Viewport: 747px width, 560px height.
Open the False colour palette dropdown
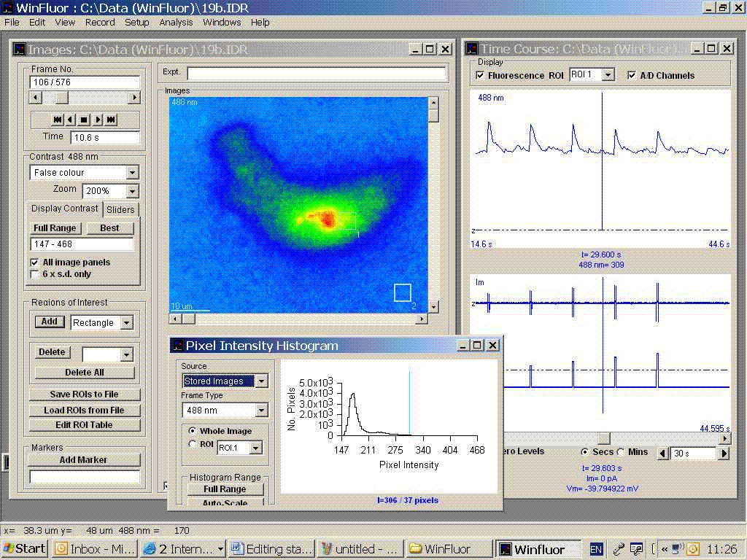[131, 173]
